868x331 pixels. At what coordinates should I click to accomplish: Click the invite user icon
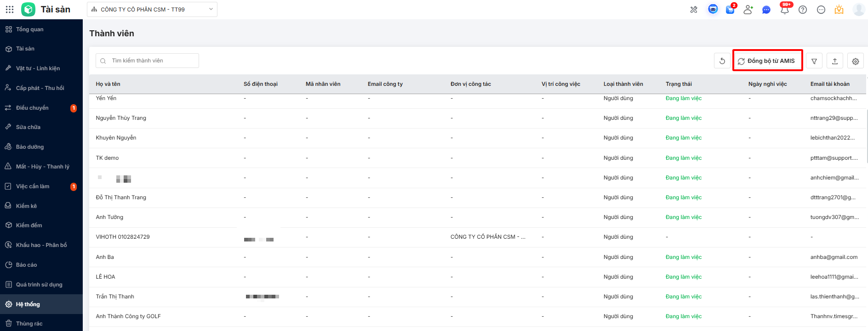coord(748,10)
